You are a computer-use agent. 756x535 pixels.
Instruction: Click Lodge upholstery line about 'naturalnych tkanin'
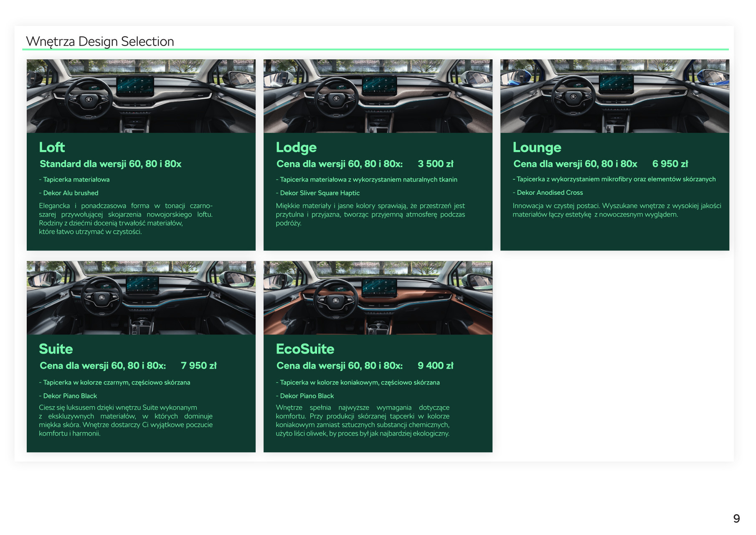pyautogui.click(x=366, y=180)
